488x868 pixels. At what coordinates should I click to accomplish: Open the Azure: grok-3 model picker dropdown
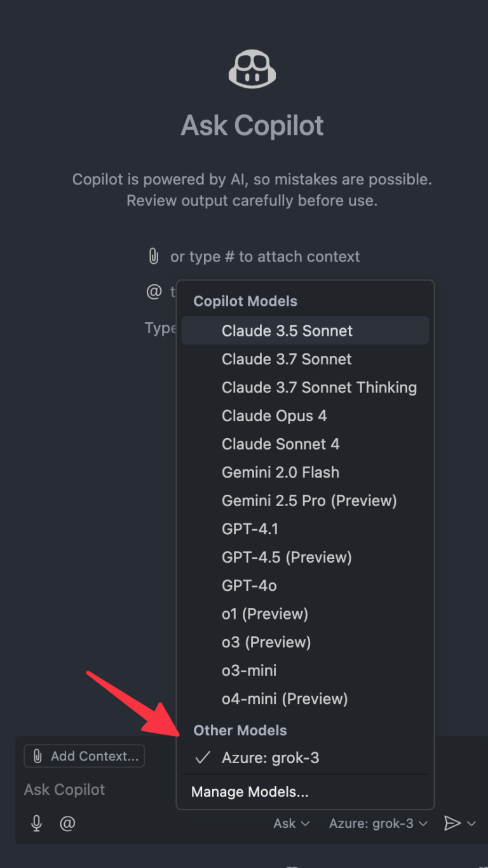click(x=377, y=823)
